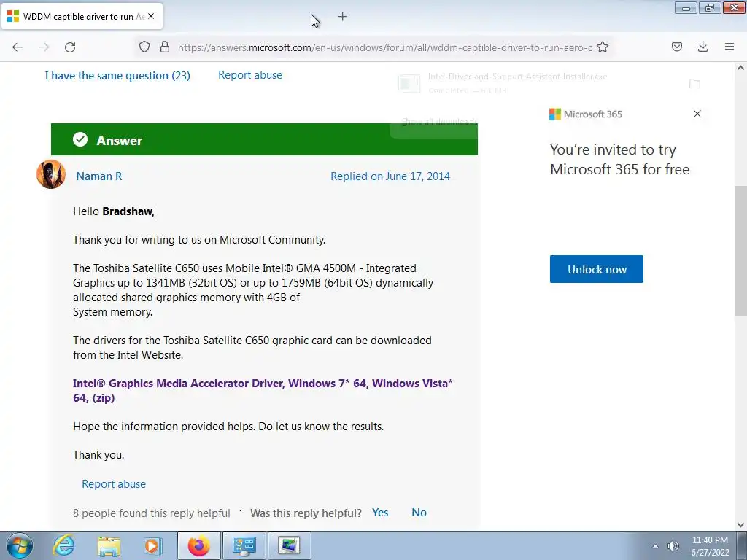Click the page vertical scrollbar thumb

[x=740, y=251]
